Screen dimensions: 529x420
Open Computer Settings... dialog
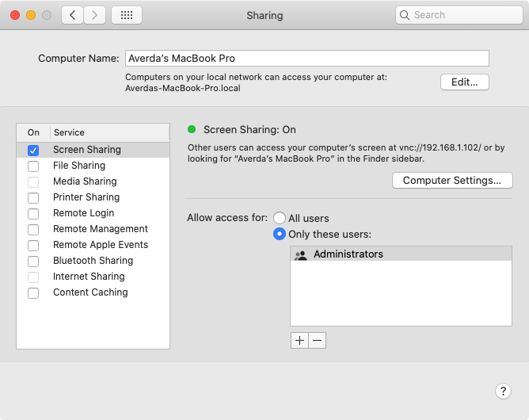click(x=452, y=181)
